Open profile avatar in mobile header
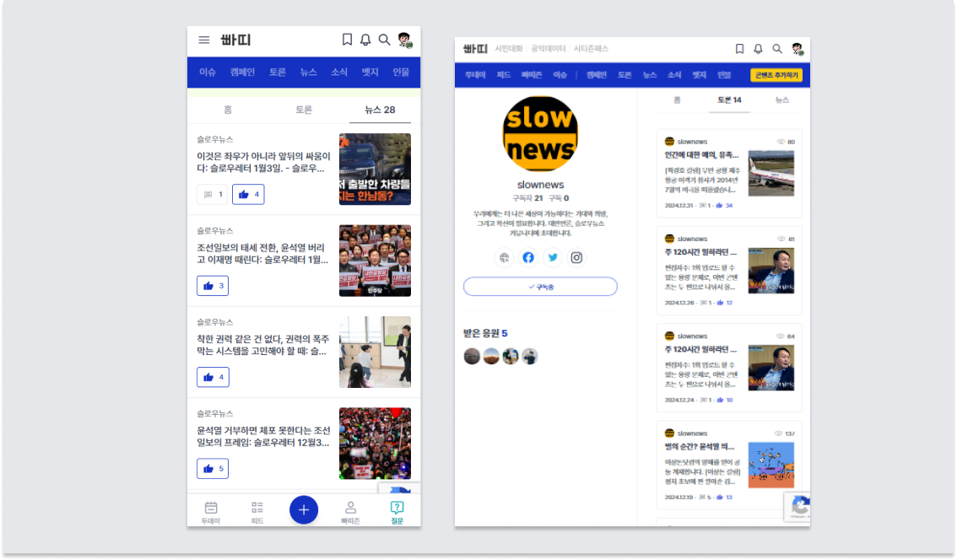 [x=404, y=40]
